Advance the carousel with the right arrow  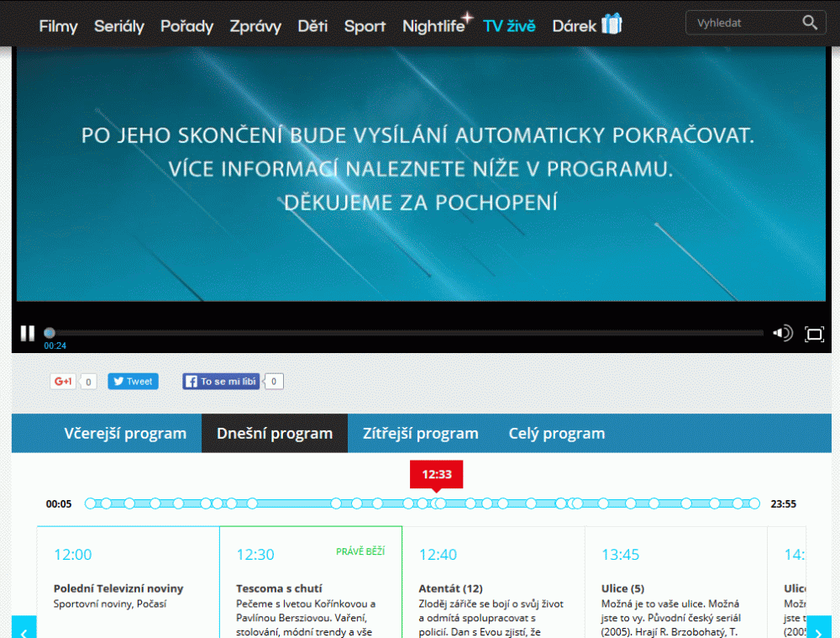[819, 629]
